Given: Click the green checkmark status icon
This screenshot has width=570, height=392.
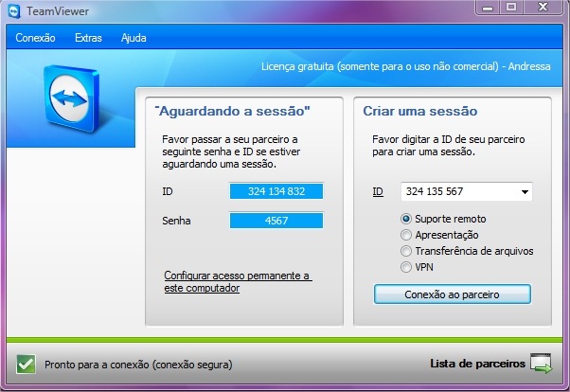Looking at the screenshot, I should (27, 364).
